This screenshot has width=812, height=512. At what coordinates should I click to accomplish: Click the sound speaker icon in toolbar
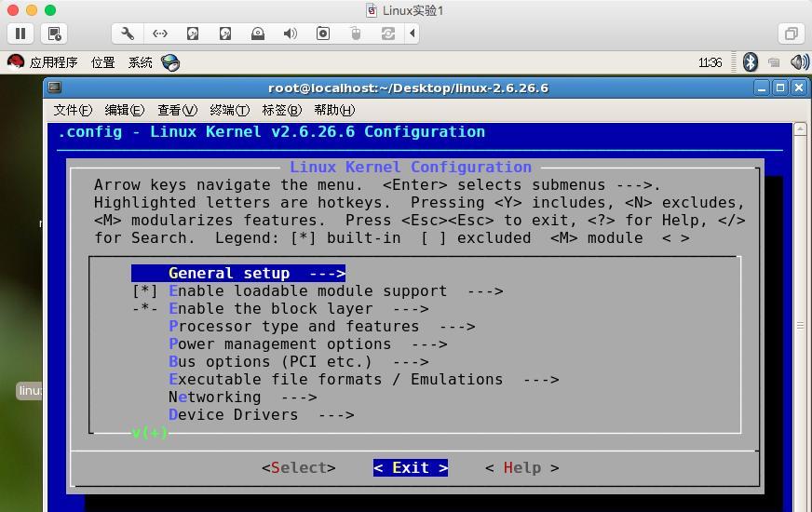pyautogui.click(x=290, y=34)
